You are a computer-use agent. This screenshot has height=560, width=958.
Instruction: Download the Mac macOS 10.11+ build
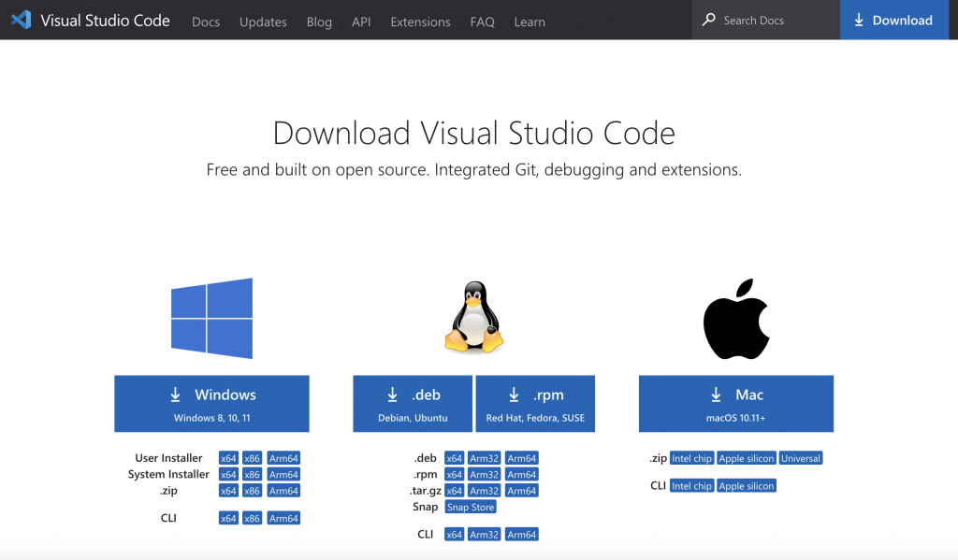(x=736, y=404)
